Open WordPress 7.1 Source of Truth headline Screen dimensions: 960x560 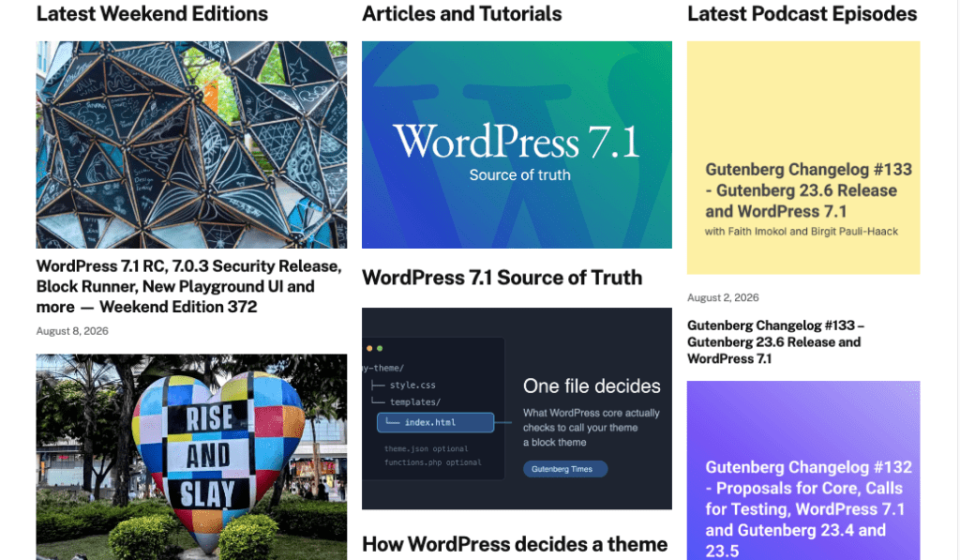502,277
